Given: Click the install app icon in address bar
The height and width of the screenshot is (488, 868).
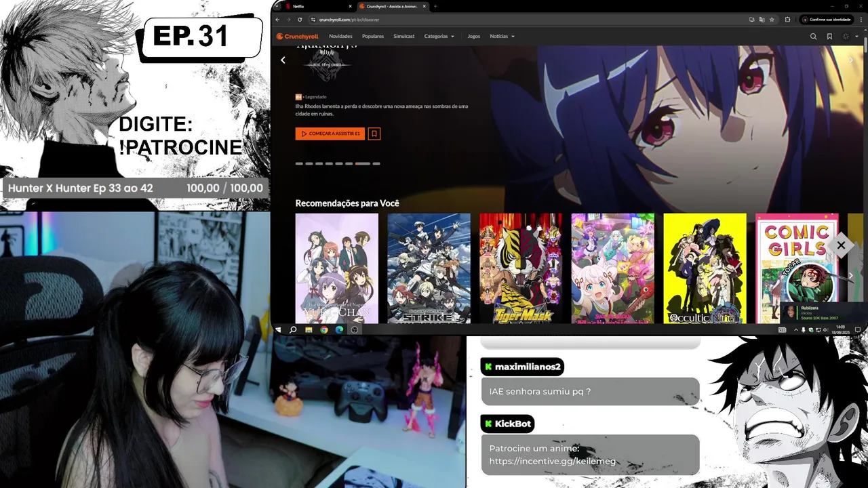Looking at the screenshot, I should (752, 20).
